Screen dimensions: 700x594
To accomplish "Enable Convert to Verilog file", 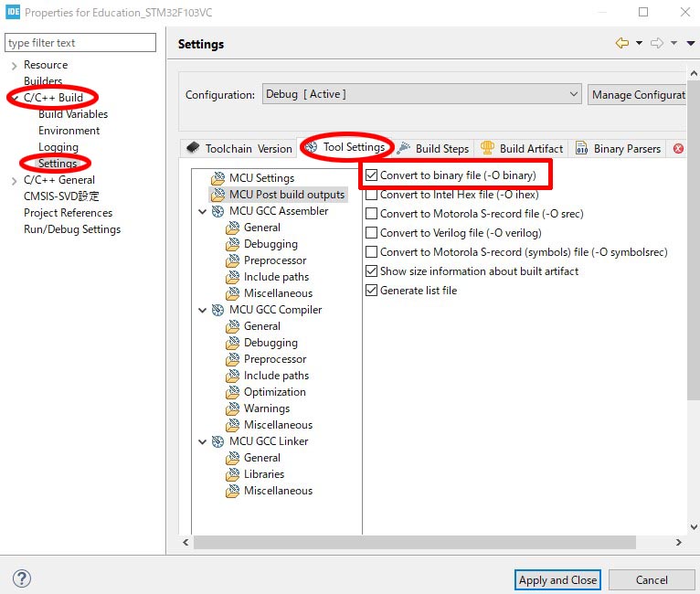I will point(371,233).
